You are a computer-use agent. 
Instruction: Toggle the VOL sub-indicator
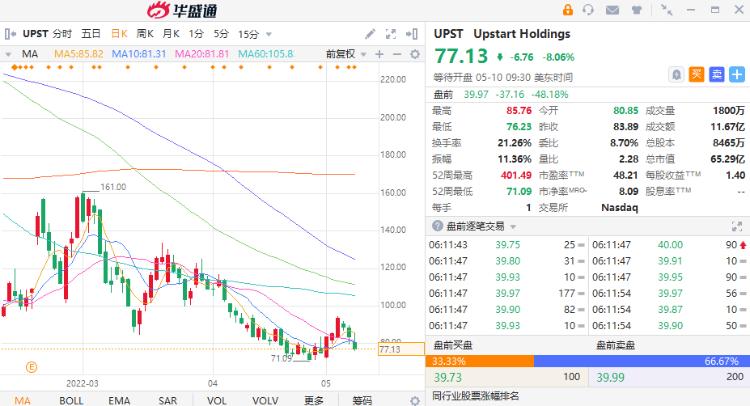pos(217,401)
